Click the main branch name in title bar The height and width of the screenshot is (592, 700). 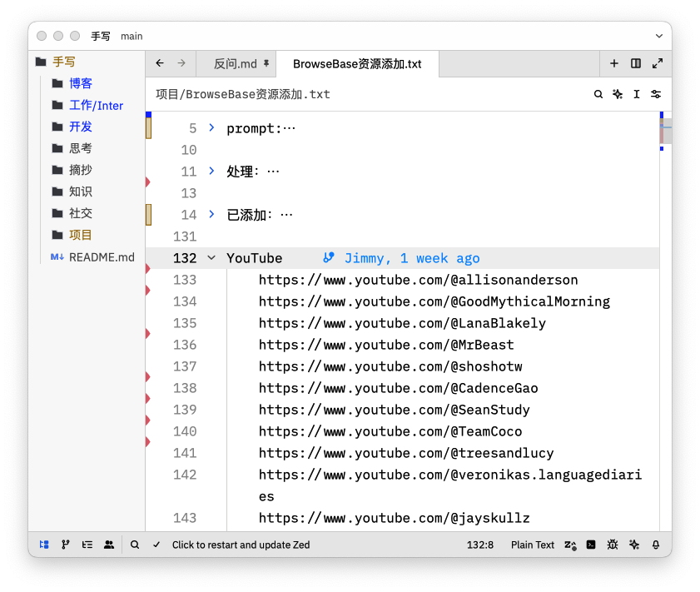click(x=132, y=36)
